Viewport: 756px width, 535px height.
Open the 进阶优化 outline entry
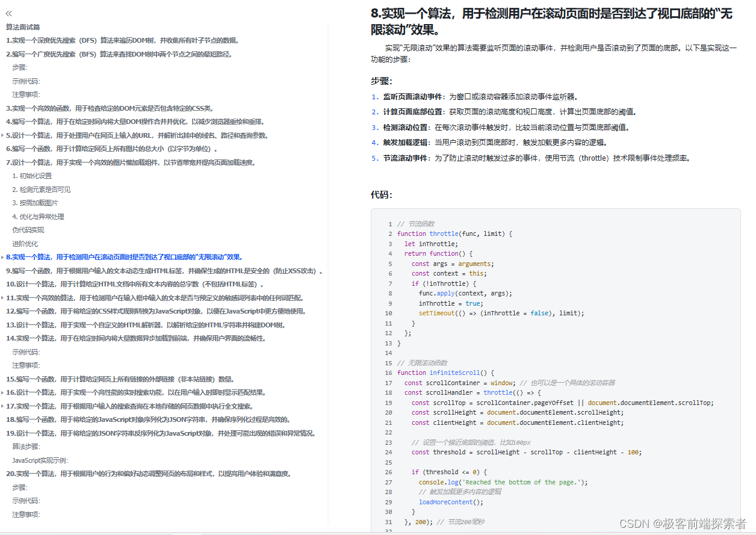(x=25, y=244)
